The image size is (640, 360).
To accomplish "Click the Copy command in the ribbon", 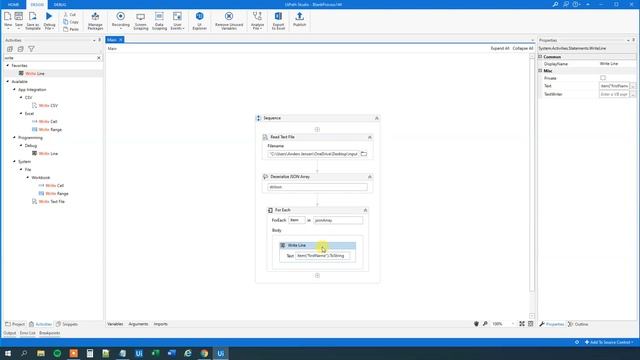I will click(71, 22).
